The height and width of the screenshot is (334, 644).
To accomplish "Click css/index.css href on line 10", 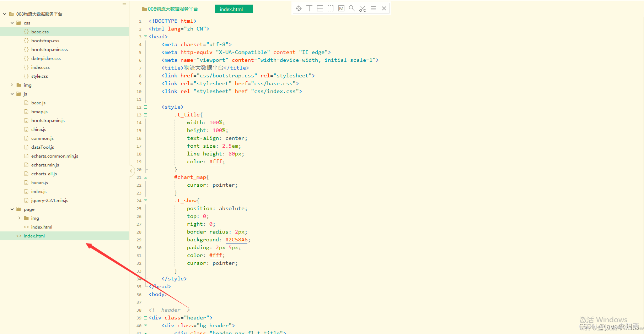I will tap(275, 91).
